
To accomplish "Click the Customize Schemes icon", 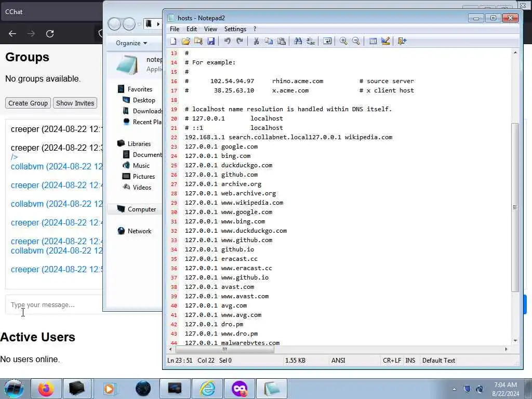I will [x=385, y=42].
